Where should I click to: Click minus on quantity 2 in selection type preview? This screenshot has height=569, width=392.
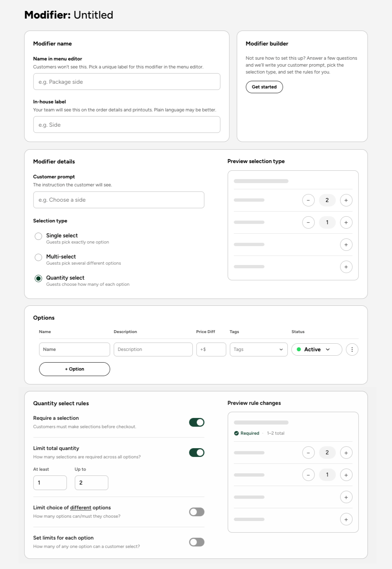[308, 200]
